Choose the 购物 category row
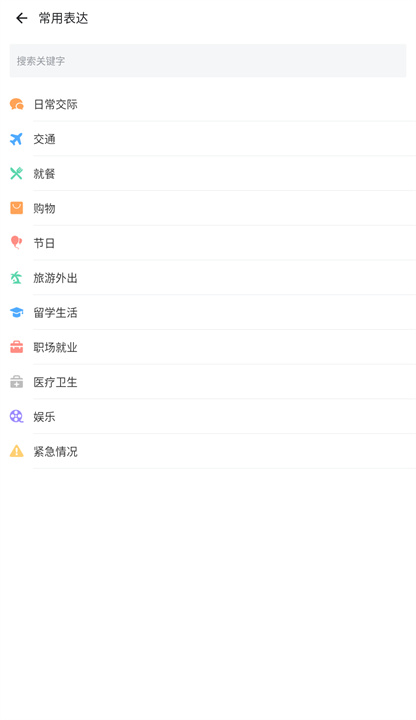The width and height of the screenshot is (416, 720). coord(208,208)
